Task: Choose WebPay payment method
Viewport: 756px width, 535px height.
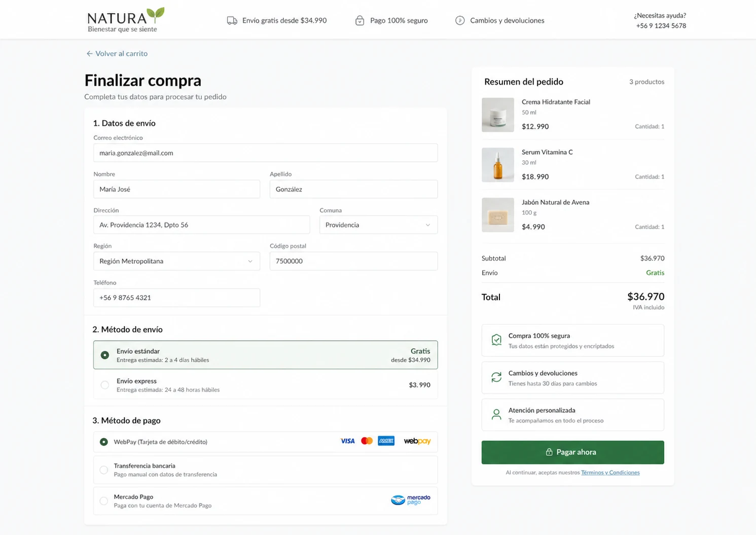Action: pyautogui.click(x=265, y=442)
